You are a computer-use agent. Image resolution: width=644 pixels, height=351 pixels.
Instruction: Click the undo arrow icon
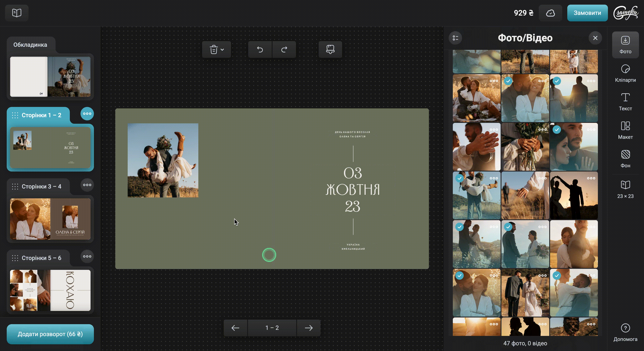coord(260,49)
